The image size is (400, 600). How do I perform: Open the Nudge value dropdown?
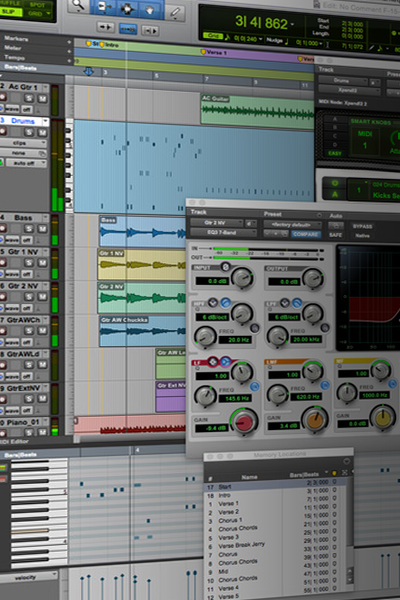(x=320, y=43)
